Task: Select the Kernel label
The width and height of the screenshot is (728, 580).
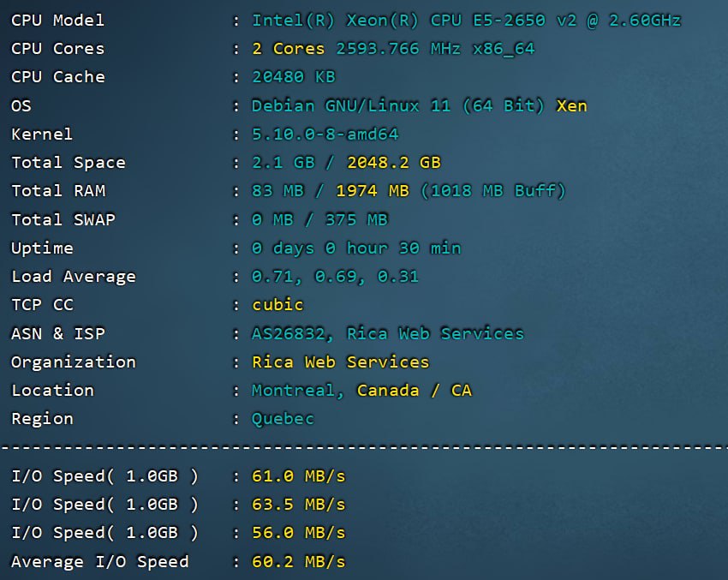Action: [x=42, y=135]
